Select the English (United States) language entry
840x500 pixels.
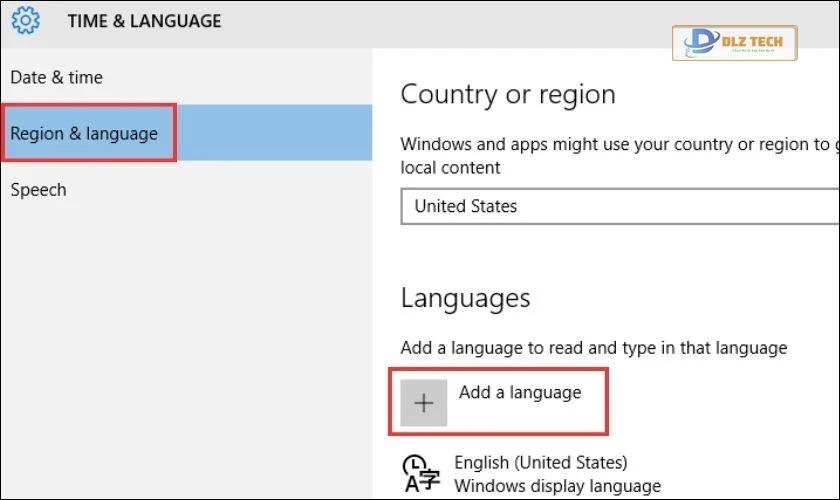click(540, 463)
